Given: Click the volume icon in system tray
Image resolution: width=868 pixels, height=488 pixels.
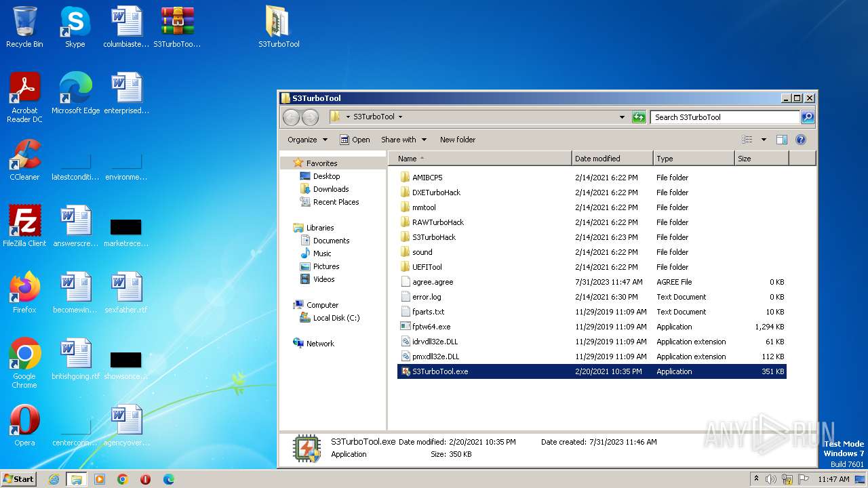Looking at the screenshot, I should click(x=771, y=479).
